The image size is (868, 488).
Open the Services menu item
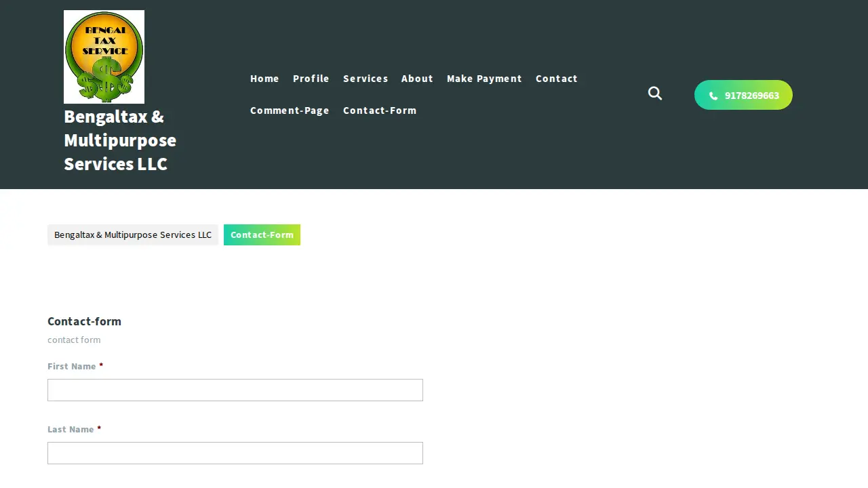366,79
